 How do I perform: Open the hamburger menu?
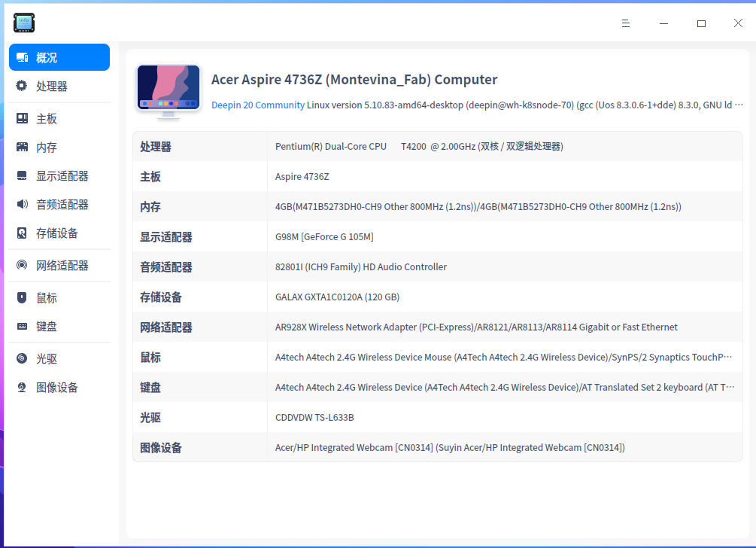(625, 23)
